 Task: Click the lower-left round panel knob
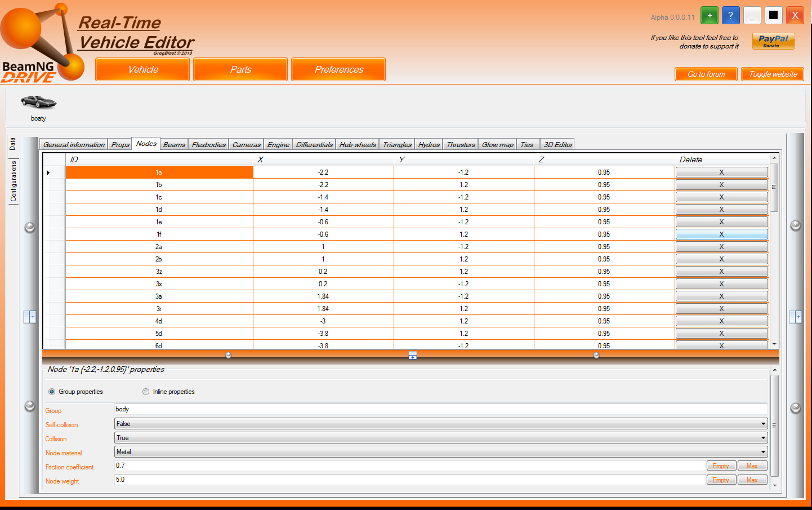click(x=30, y=406)
